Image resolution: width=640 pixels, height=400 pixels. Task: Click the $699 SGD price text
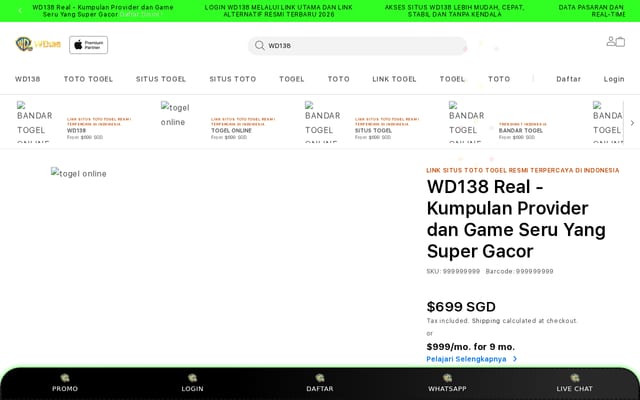461,307
